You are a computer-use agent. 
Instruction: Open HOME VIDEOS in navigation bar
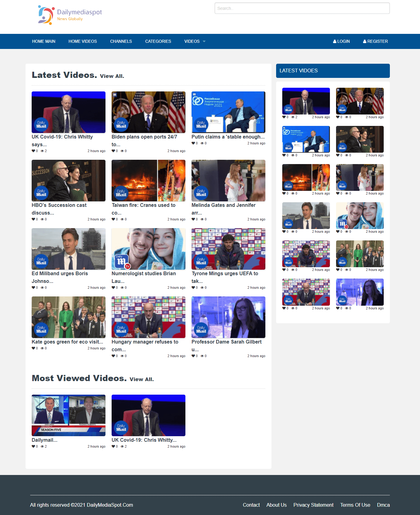83,41
